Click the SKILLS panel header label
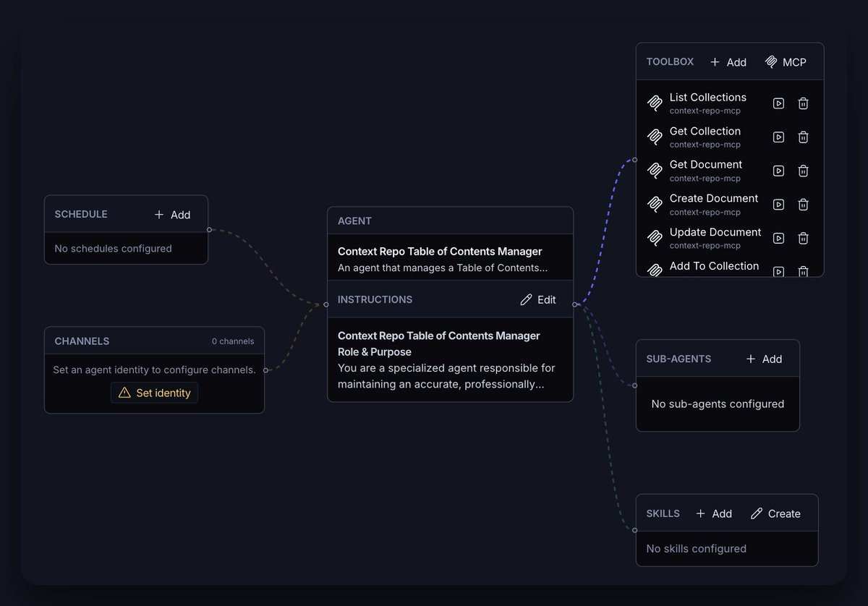868x606 pixels. 663,513
